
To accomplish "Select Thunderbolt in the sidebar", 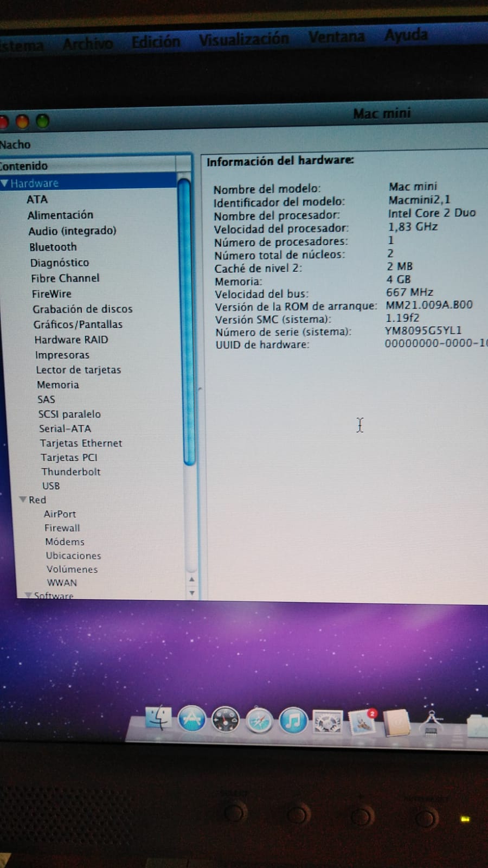I will tap(71, 471).
